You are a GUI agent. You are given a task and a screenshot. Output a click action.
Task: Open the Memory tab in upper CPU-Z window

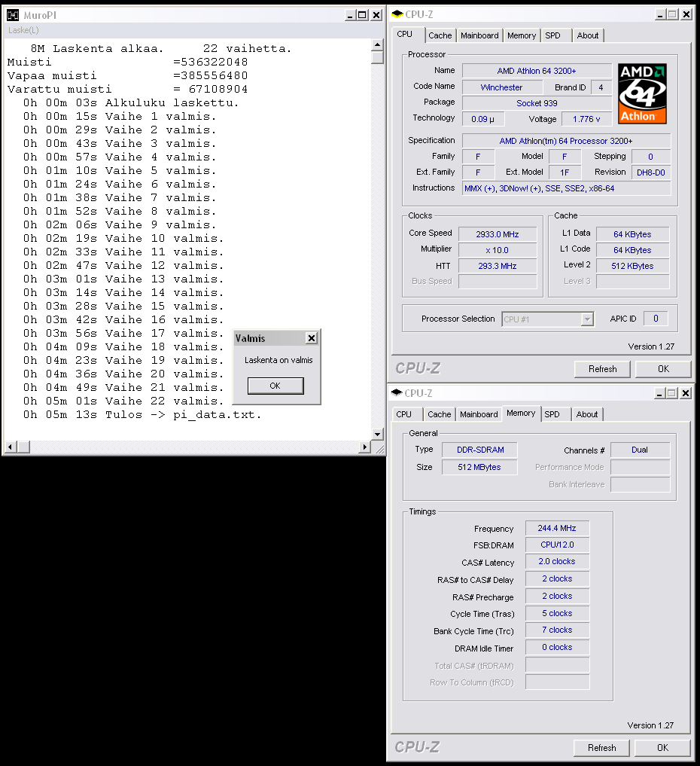click(522, 35)
